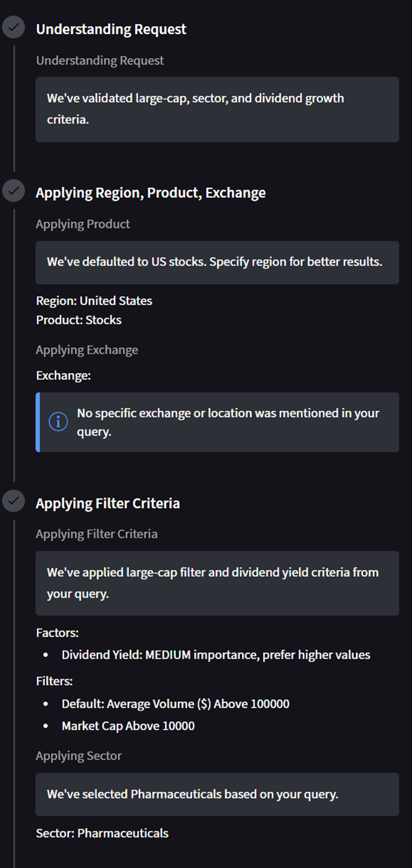The image size is (412, 868).
Task: Select the Applying Sector sub-label
Action: pos(79,755)
